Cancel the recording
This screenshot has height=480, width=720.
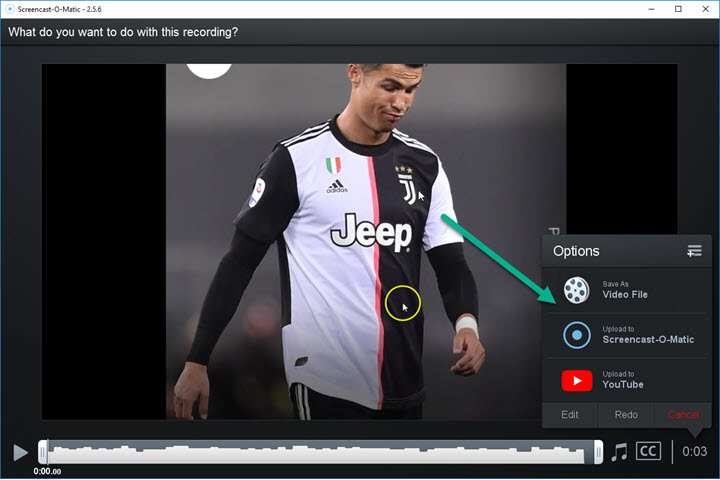coord(683,415)
